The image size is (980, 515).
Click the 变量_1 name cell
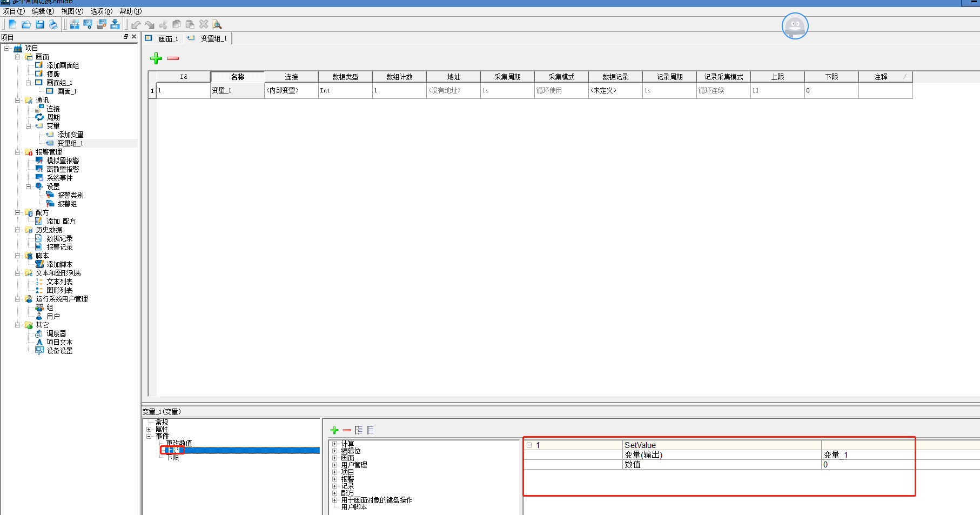tap(237, 90)
